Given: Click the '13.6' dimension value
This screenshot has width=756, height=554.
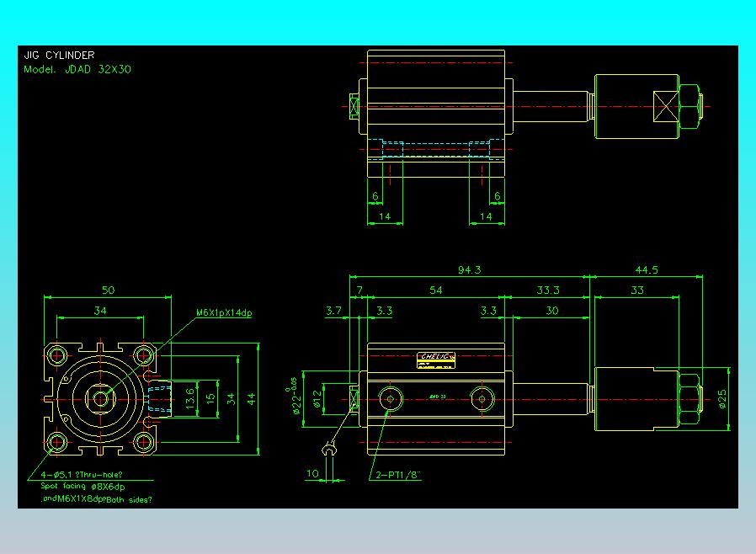Looking at the screenshot, I should (189, 399).
